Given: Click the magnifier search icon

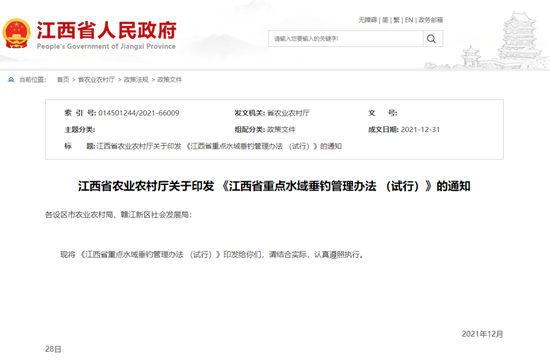Looking at the screenshot, I should tap(432, 39).
